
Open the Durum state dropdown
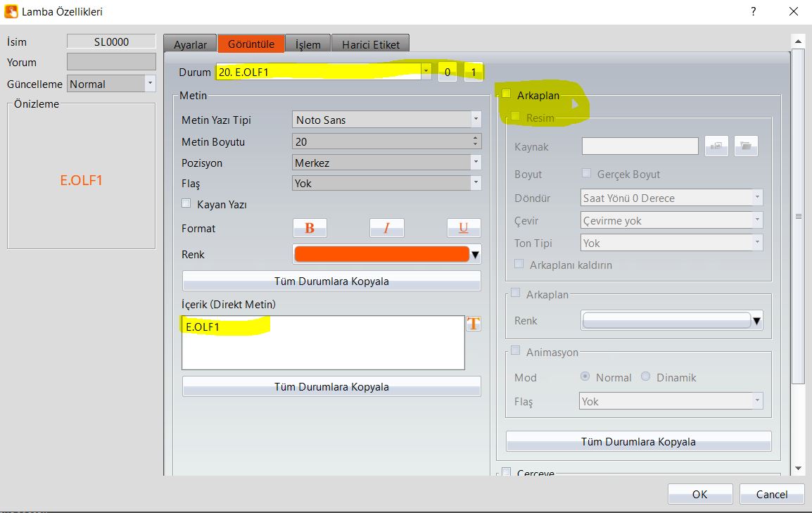click(x=426, y=72)
